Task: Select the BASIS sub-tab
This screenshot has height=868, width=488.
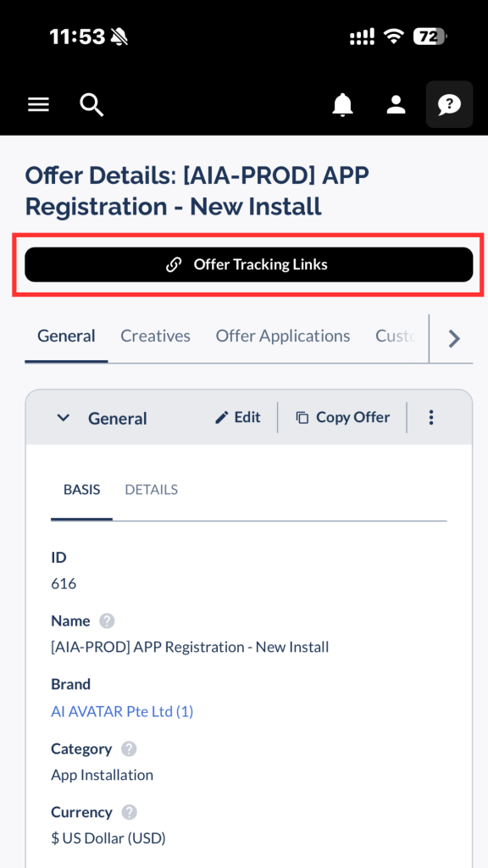Action: click(x=82, y=490)
